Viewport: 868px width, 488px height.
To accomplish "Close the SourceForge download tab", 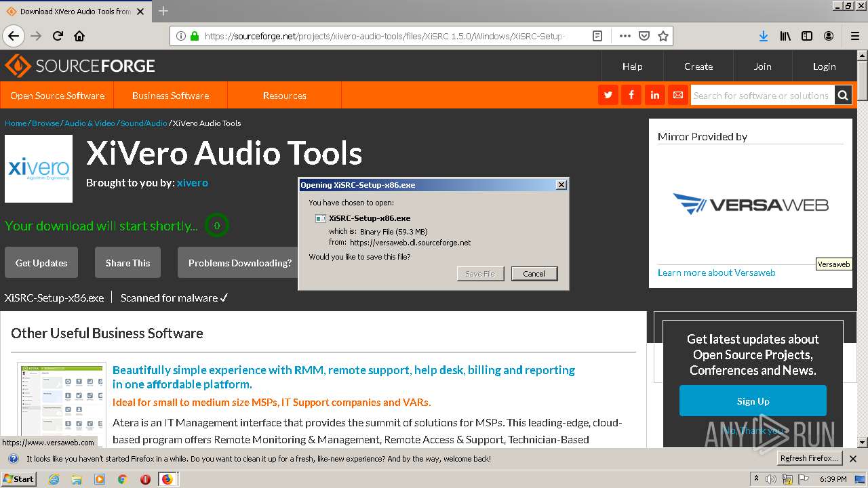I will pyautogui.click(x=140, y=12).
